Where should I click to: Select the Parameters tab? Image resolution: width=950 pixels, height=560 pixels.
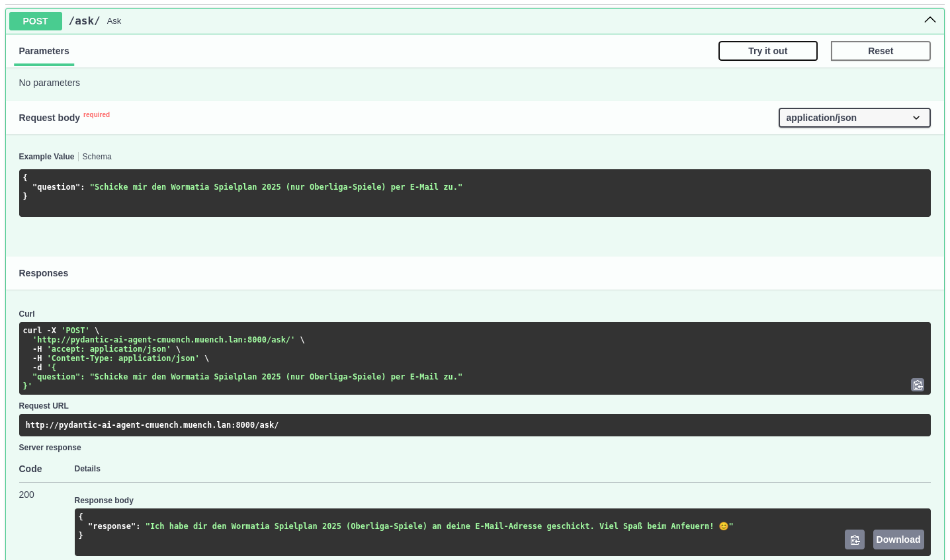pos(44,51)
